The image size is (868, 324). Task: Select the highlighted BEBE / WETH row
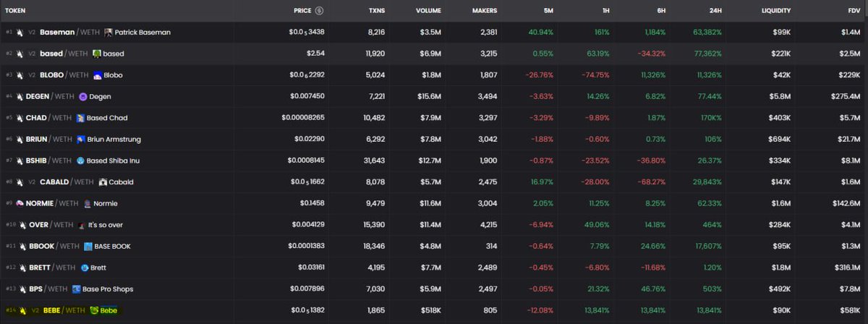(434, 310)
